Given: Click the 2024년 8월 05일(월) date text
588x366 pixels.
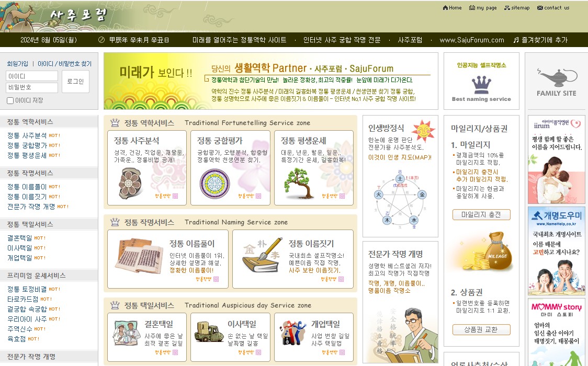Looking at the screenshot, I should [48, 40].
